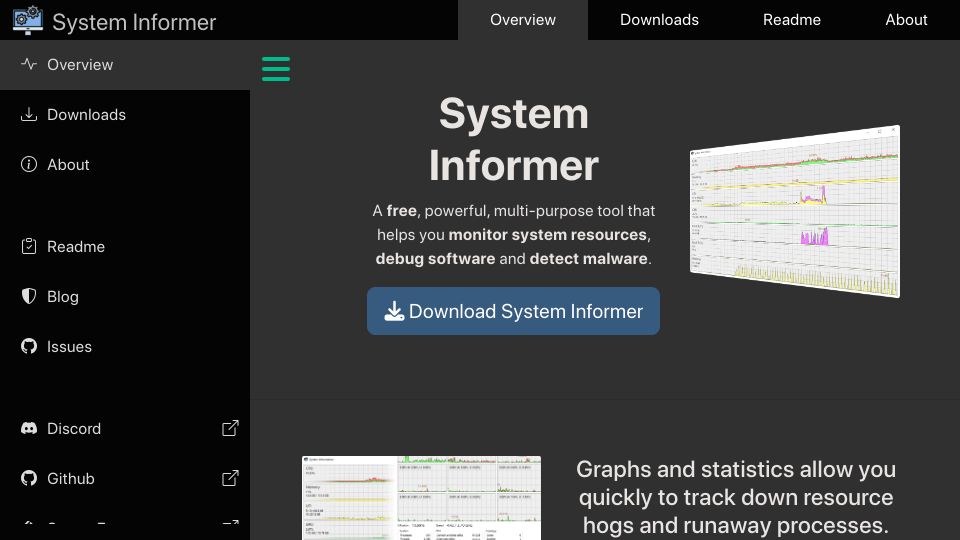The image size is (960, 540).
Task: Open the Readme top tab
Action: pos(792,20)
